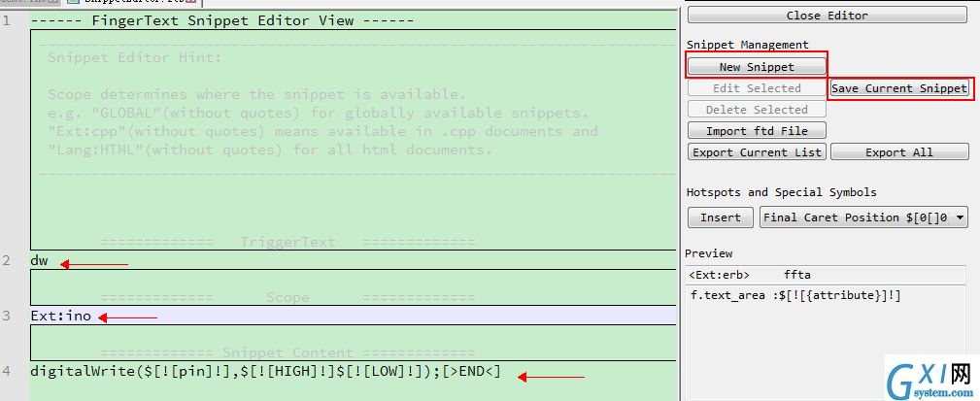
Task: Click the Export All button
Action: pos(898,151)
